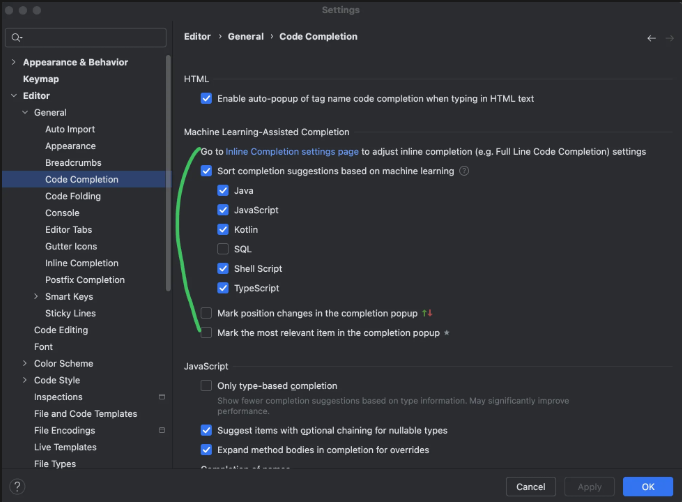The height and width of the screenshot is (502, 682).
Task: Enable Only type-based completion
Action: click(206, 386)
